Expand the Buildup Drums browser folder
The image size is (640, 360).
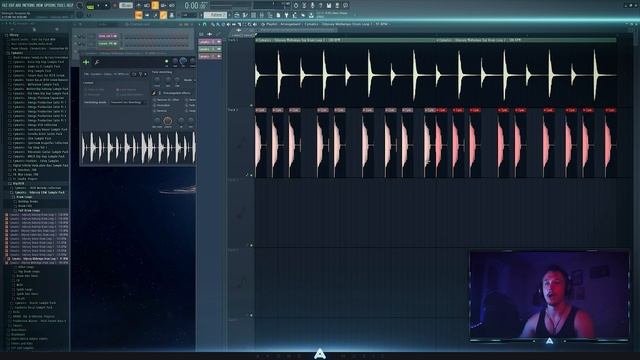point(28,201)
